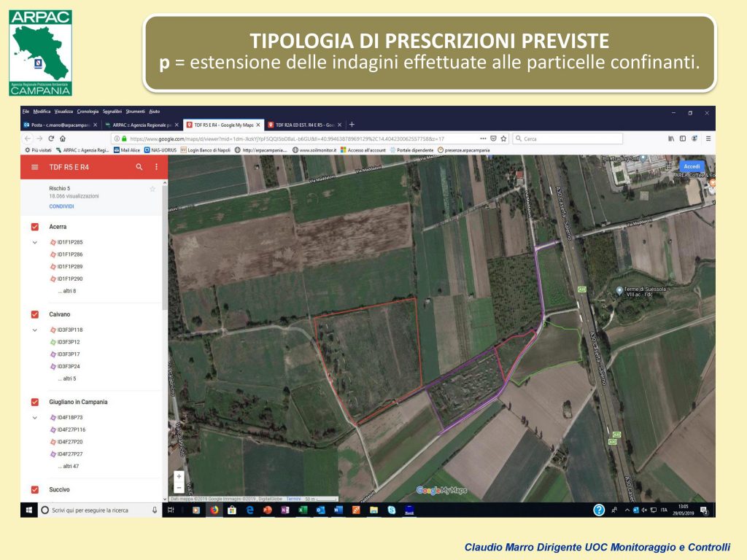Viewport: 747px width, 560px height.
Task: Open the Firefox Library icon
Action: pyautogui.click(x=671, y=139)
